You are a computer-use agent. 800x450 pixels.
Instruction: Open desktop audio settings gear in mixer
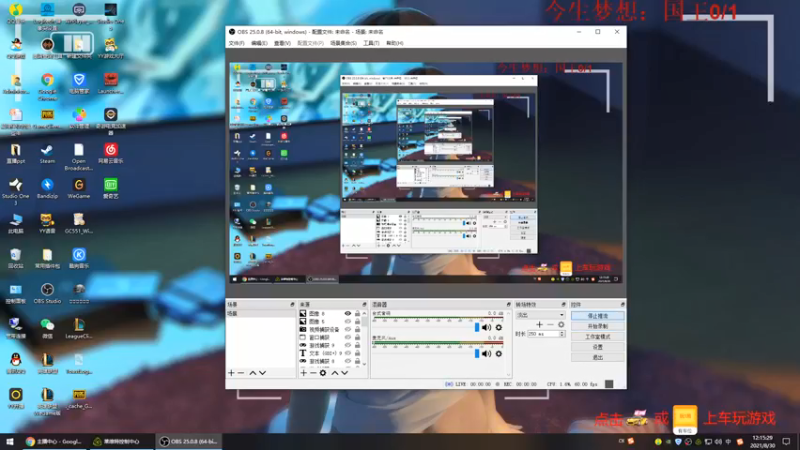(x=499, y=328)
